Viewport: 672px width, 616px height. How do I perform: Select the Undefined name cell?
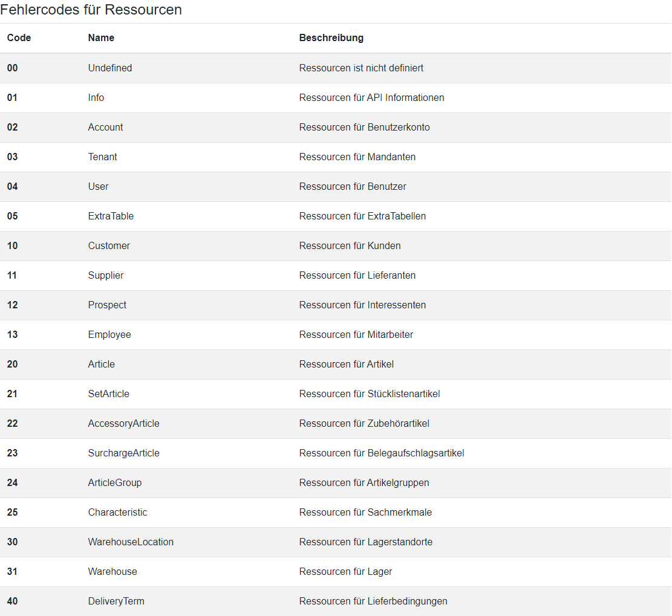110,68
